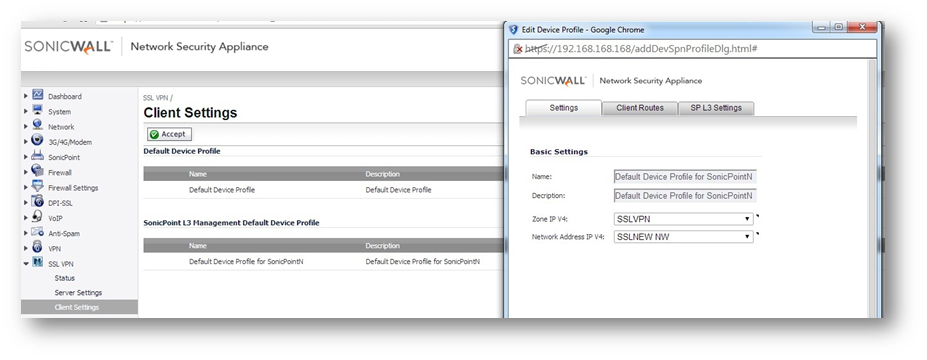Open the Network Address IP V4 dropdown

pyautogui.click(x=683, y=237)
